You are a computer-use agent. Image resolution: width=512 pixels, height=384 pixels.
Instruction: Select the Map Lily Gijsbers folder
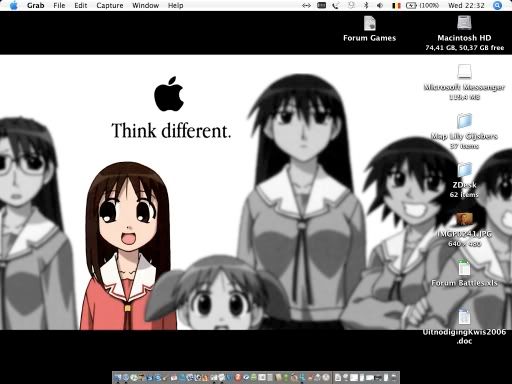click(x=464, y=121)
